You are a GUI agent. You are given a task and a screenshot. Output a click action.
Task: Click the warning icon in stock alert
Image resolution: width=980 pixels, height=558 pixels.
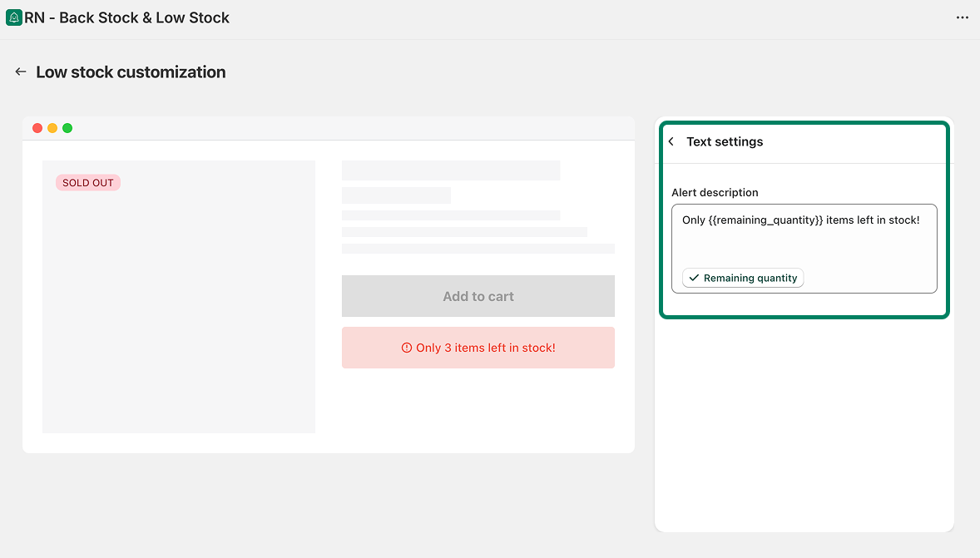[407, 348]
